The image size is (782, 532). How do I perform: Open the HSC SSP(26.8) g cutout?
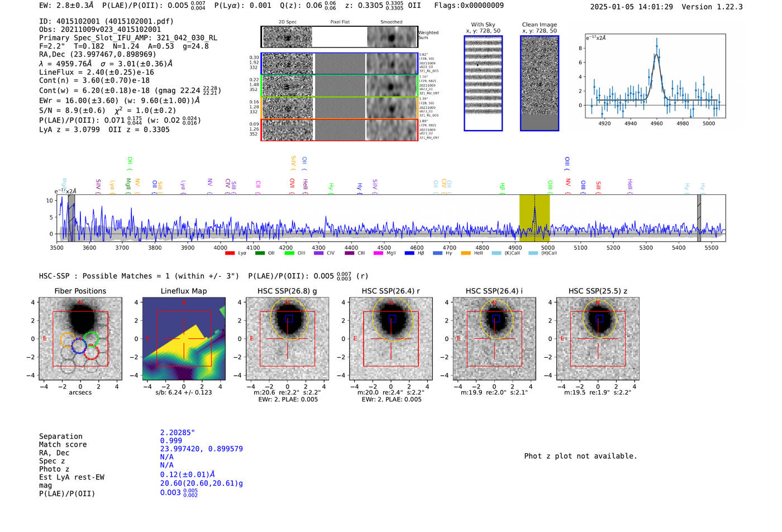288,339
